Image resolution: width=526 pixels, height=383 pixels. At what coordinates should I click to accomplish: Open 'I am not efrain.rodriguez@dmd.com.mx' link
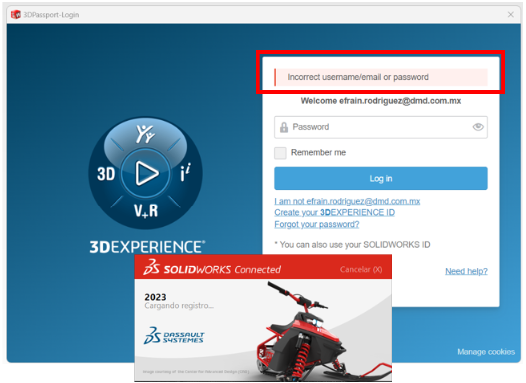(x=347, y=201)
